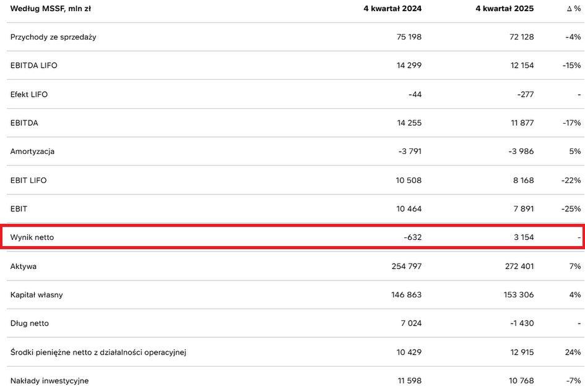The width and height of the screenshot is (585, 392).
Task: Click the value '-277'
Action: click(x=526, y=94)
